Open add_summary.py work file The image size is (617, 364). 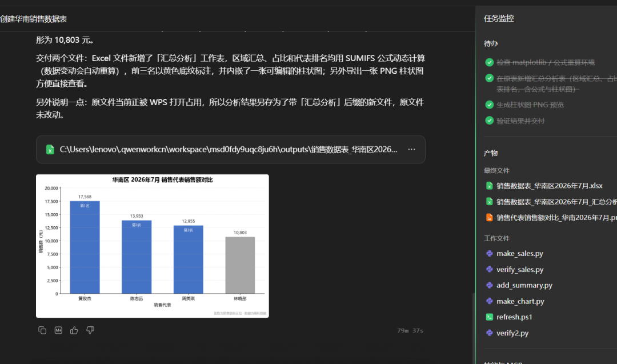tap(524, 285)
